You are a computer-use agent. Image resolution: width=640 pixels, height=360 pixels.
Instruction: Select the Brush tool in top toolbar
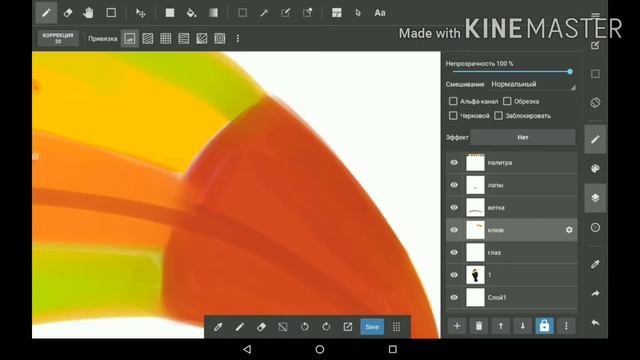(x=46, y=13)
